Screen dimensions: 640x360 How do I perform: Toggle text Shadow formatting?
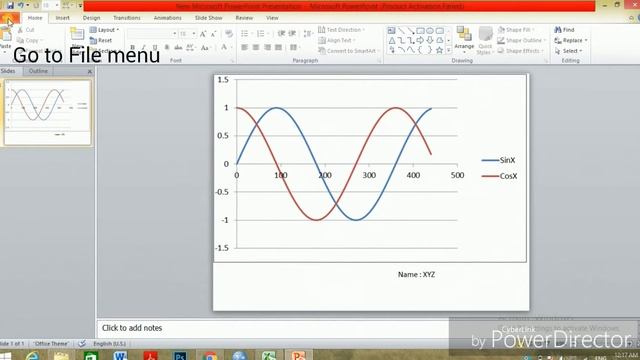167,48
